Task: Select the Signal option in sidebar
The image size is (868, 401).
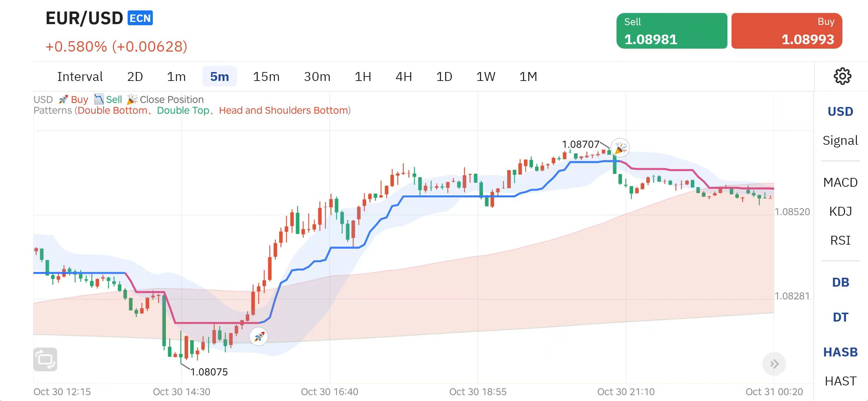Action: (840, 140)
